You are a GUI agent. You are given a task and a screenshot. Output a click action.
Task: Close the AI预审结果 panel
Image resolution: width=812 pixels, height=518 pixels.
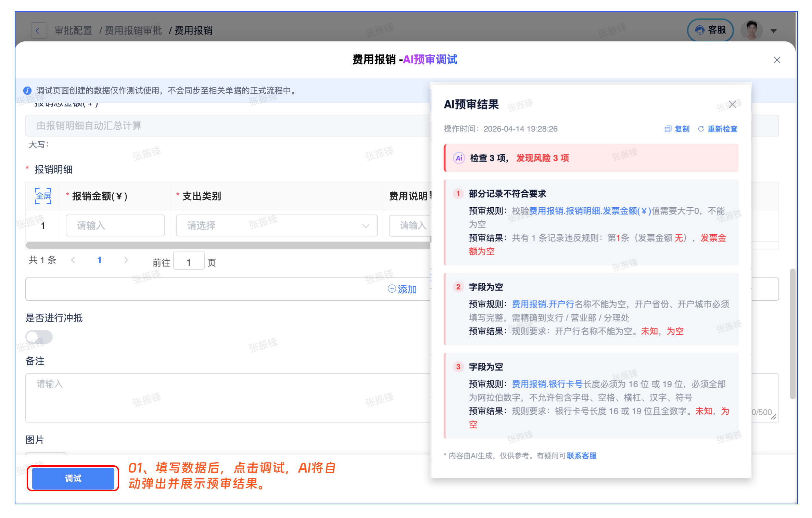pos(732,104)
